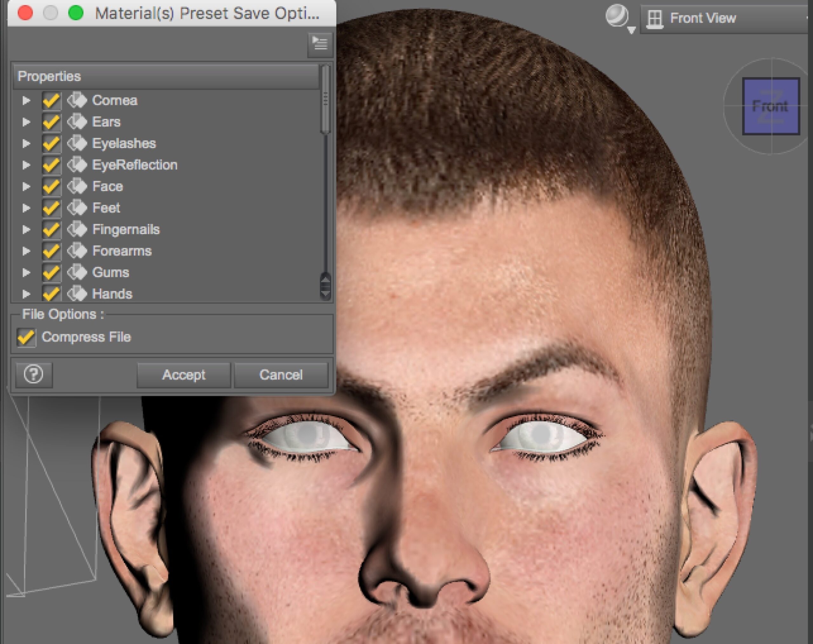Viewport: 813px width, 644px height.
Task: Click the Front View camera grid icon
Action: [x=655, y=18]
